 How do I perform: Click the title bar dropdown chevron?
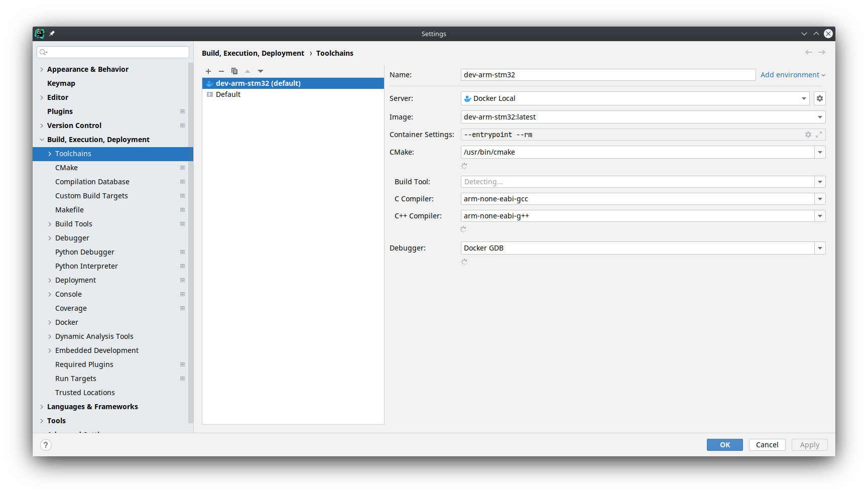(804, 34)
